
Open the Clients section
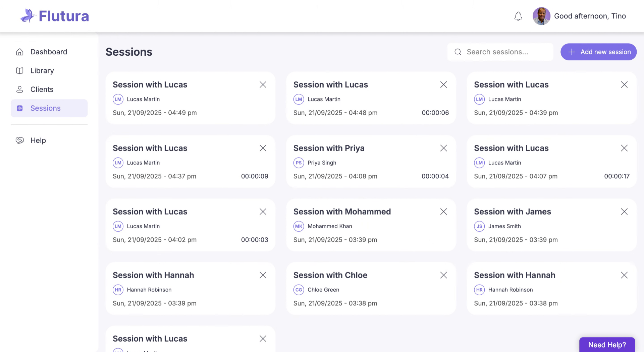point(42,90)
